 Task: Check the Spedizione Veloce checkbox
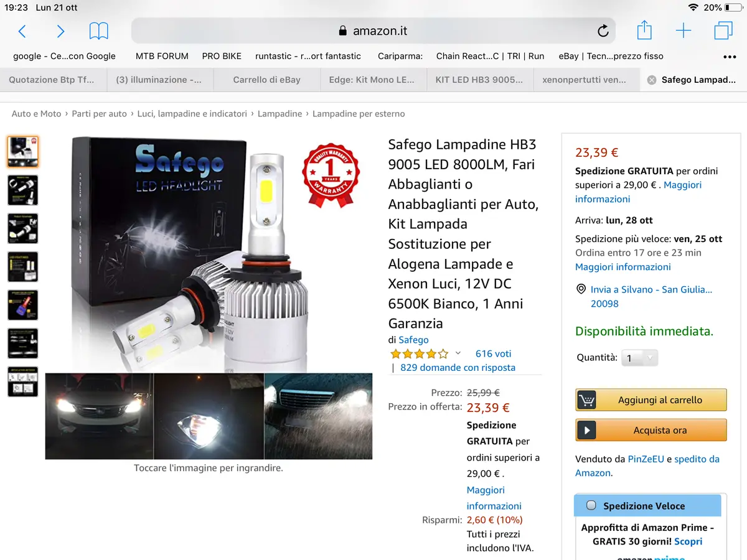pyautogui.click(x=591, y=506)
